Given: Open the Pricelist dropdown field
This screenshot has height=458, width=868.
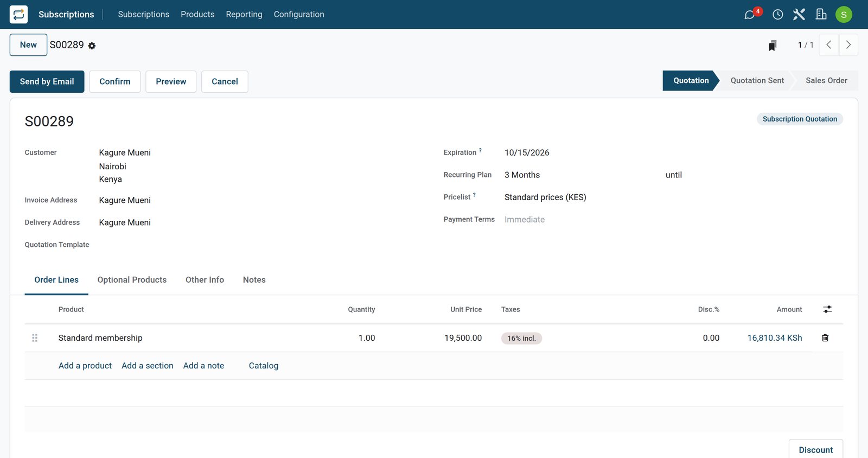Looking at the screenshot, I should coord(673,197).
